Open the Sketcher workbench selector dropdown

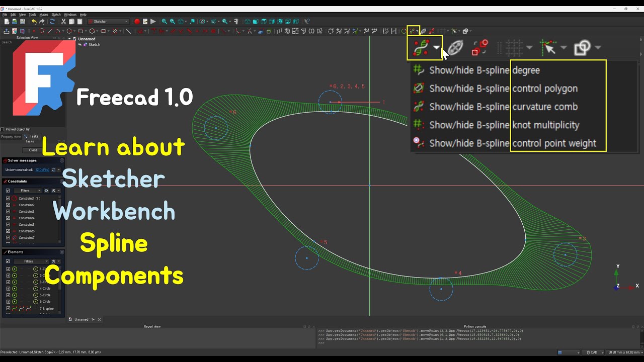tap(109, 22)
